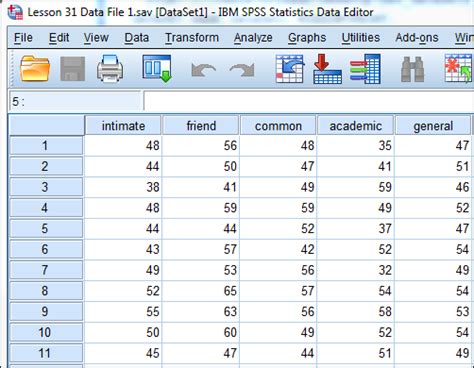
Task: Click the Redo arrow icon
Action: [242, 70]
